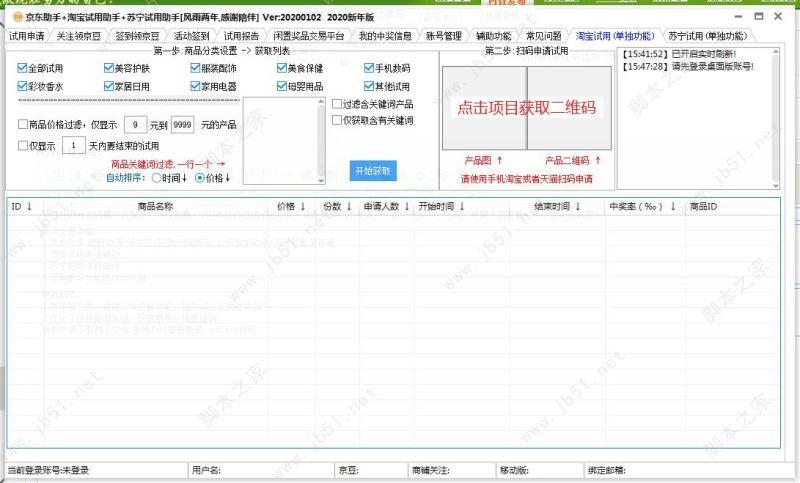Viewport: 800px width, 483px height.
Task: Click the keyword filter text box
Action: coord(281,141)
